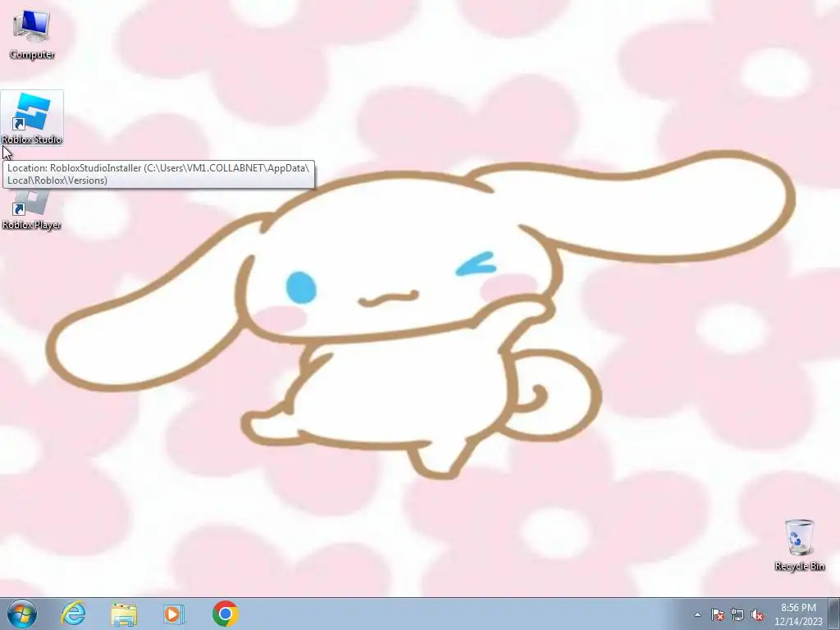This screenshot has width=840, height=630.
Task: Open the Windows Start menu orb
Action: (x=22, y=614)
